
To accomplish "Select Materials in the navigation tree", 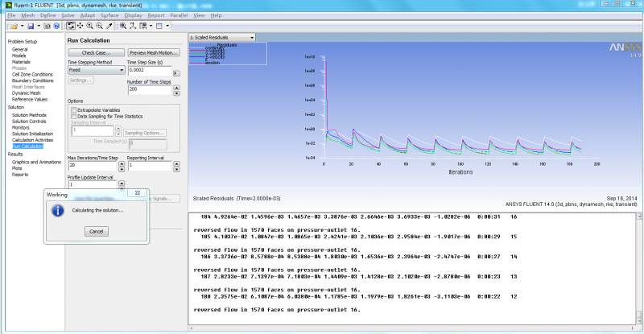I will tap(21, 62).
